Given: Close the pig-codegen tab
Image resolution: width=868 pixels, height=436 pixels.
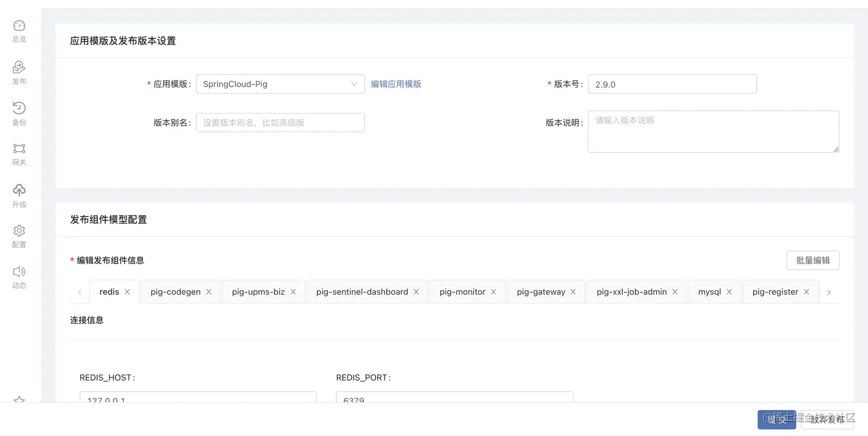Looking at the screenshot, I should (209, 292).
